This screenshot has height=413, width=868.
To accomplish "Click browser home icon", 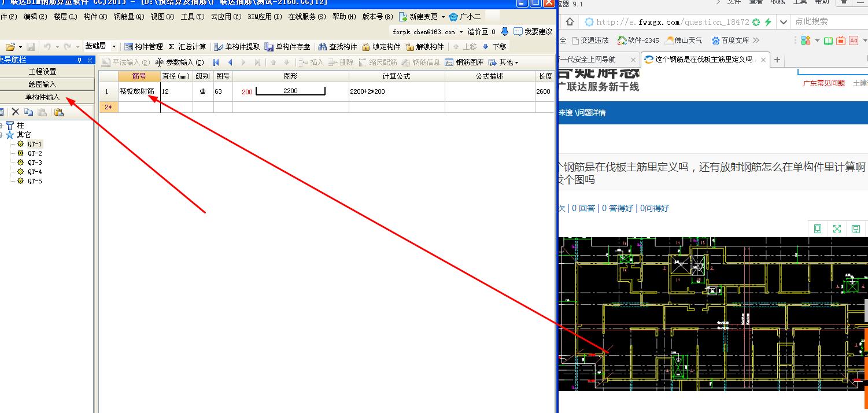I will (570, 22).
